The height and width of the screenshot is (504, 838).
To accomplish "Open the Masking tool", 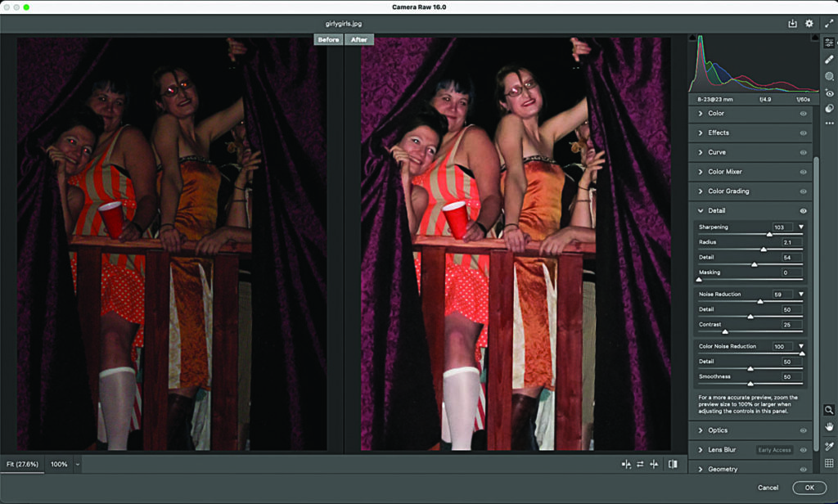I will tap(829, 76).
